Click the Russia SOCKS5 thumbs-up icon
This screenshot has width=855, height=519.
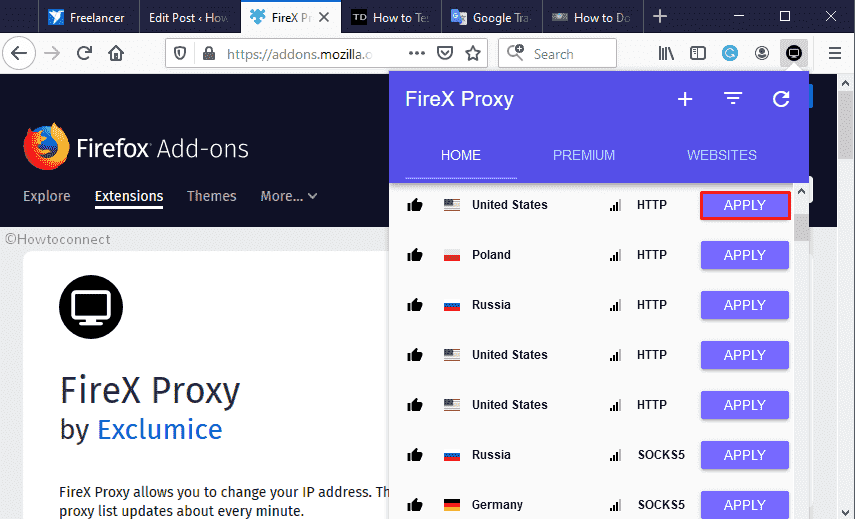(415, 455)
